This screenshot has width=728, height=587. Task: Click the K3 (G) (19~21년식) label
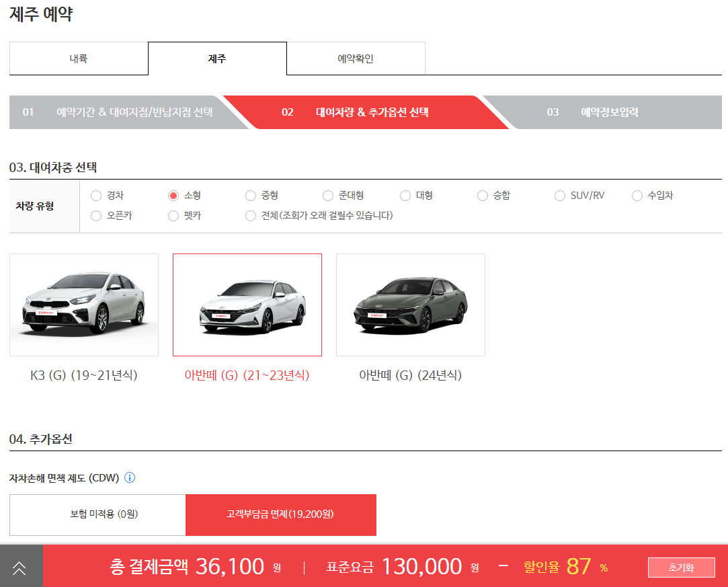pos(84,375)
